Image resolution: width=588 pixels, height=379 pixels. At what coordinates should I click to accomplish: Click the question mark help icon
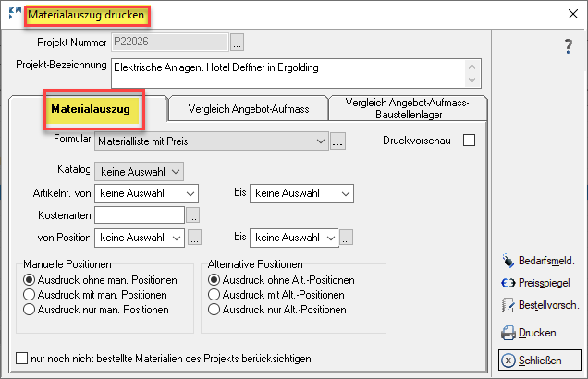[569, 48]
